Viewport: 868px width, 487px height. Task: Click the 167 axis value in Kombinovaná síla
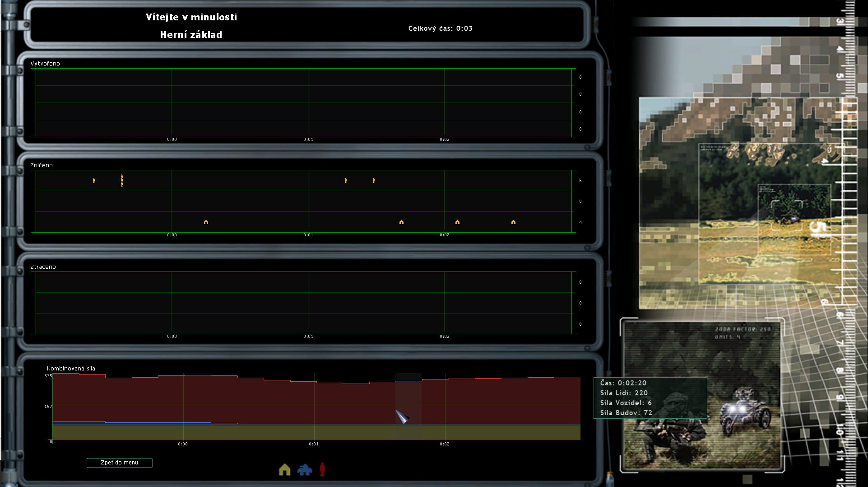pos(48,407)
